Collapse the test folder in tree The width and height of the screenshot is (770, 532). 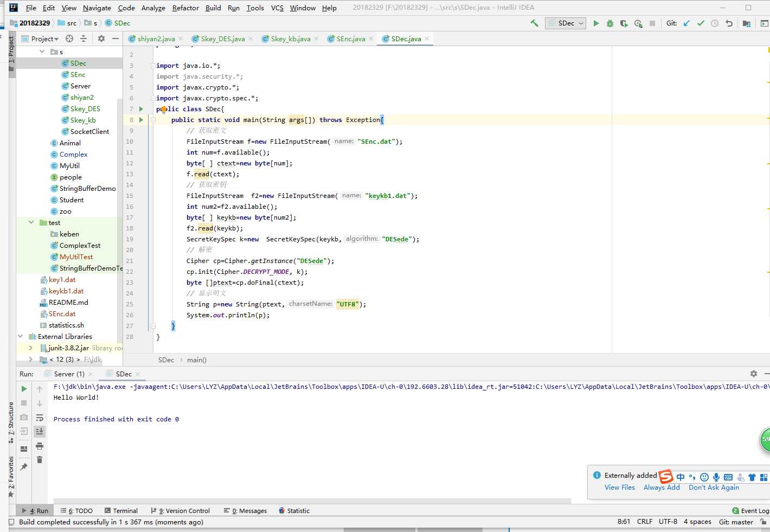31,222
